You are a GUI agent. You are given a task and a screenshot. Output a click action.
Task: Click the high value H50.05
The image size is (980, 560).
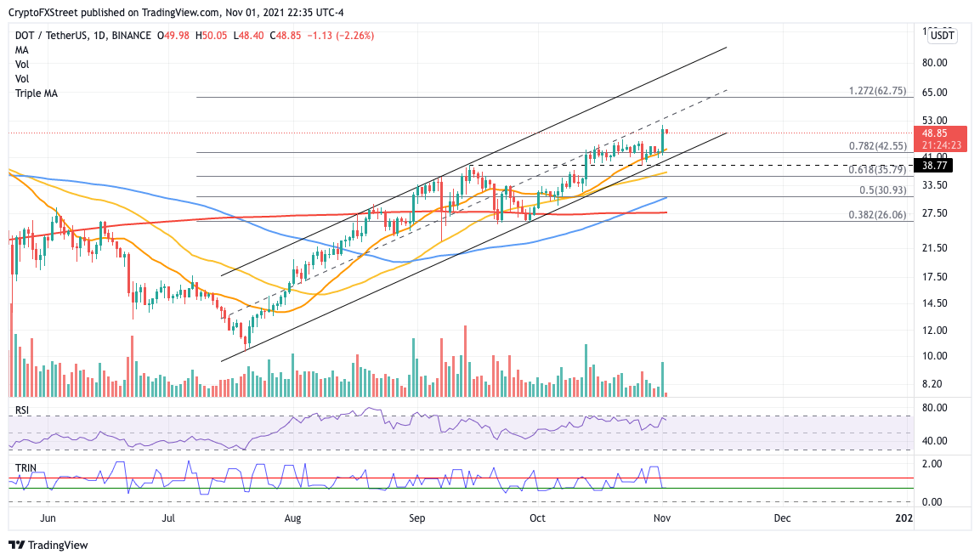pyautogui.click(x=212, y=36)
